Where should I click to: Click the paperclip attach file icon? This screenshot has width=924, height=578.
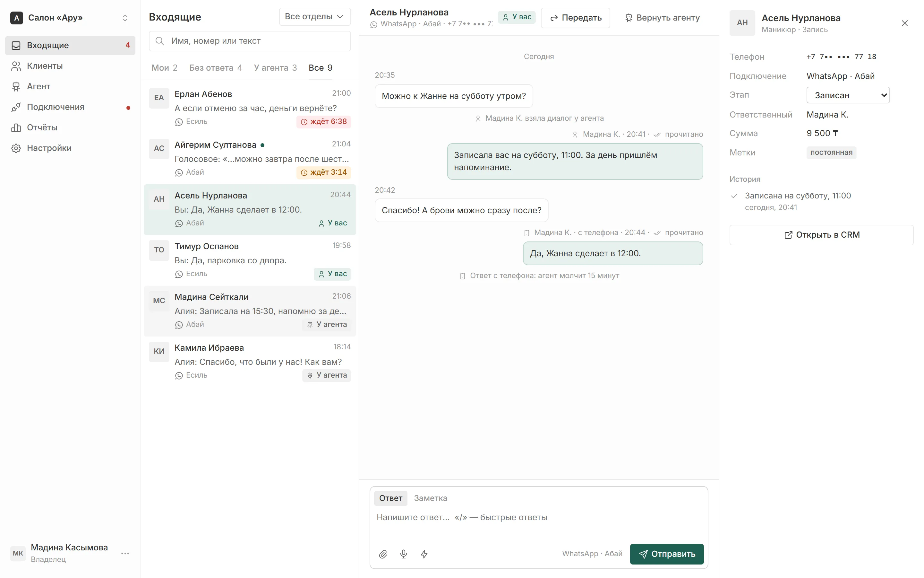[383, 554]
